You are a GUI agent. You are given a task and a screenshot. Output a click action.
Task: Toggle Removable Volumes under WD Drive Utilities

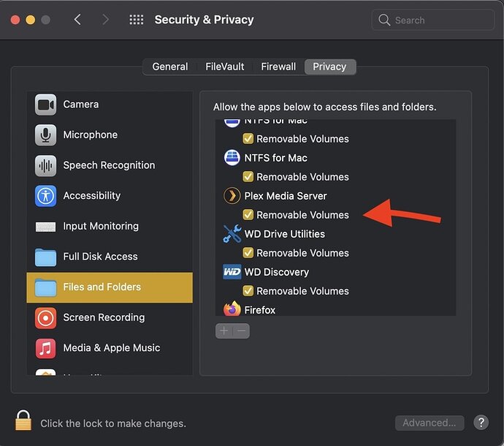(248, 253)
